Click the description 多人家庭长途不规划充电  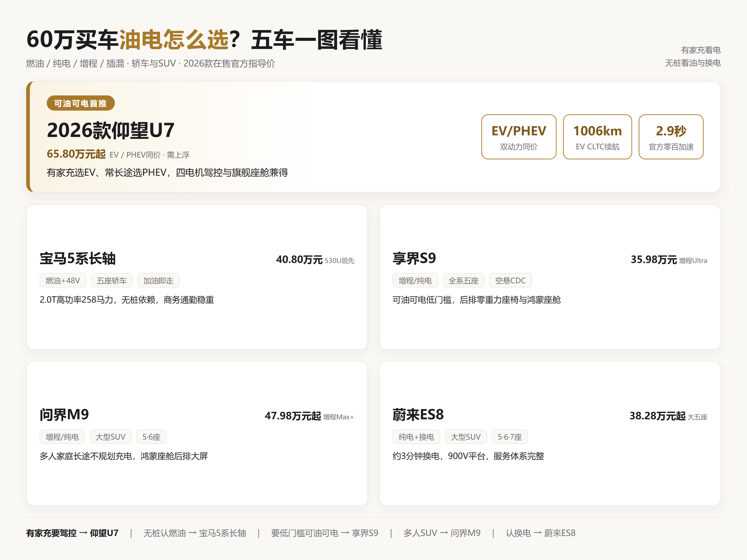coord(123,456)
